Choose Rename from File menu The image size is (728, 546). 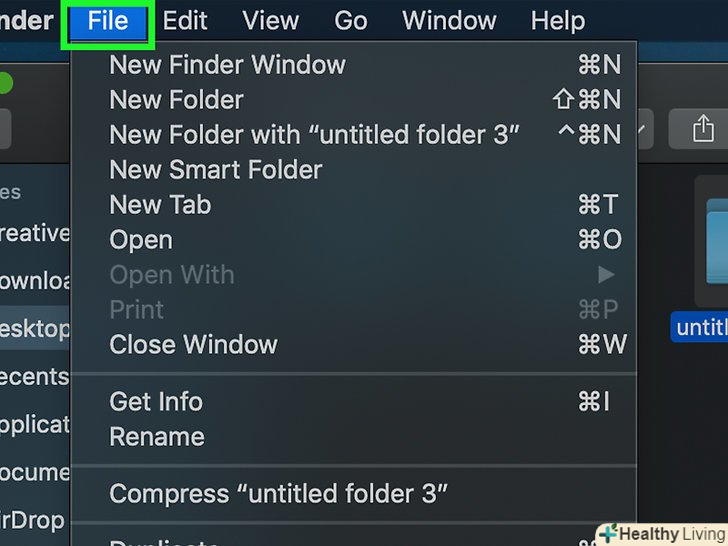[157, 437]
